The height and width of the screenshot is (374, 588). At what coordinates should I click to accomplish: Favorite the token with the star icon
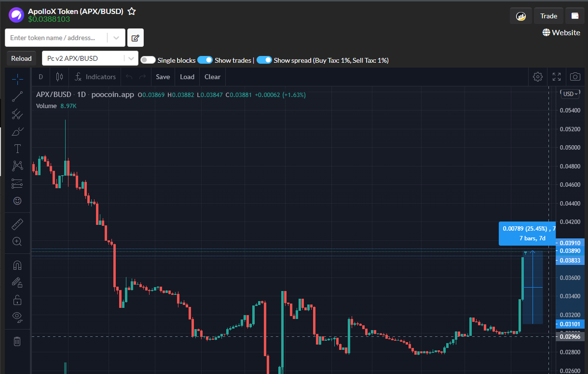tap(132, 11)
